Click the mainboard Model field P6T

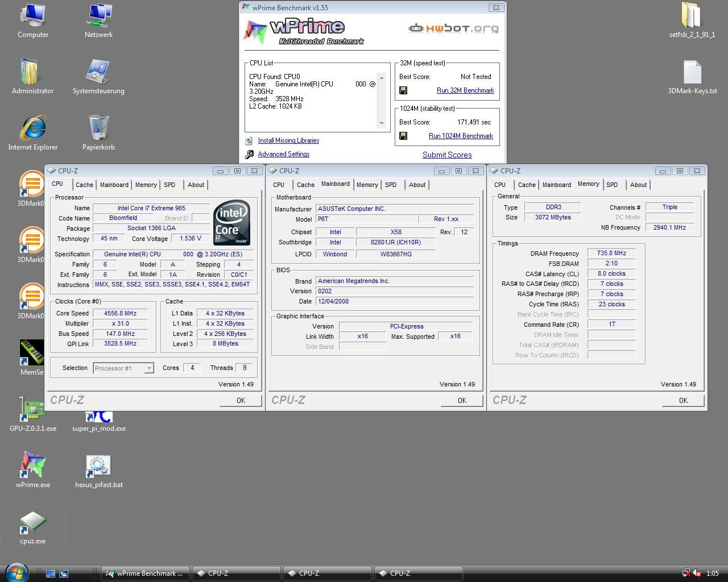tap(366, 219)
